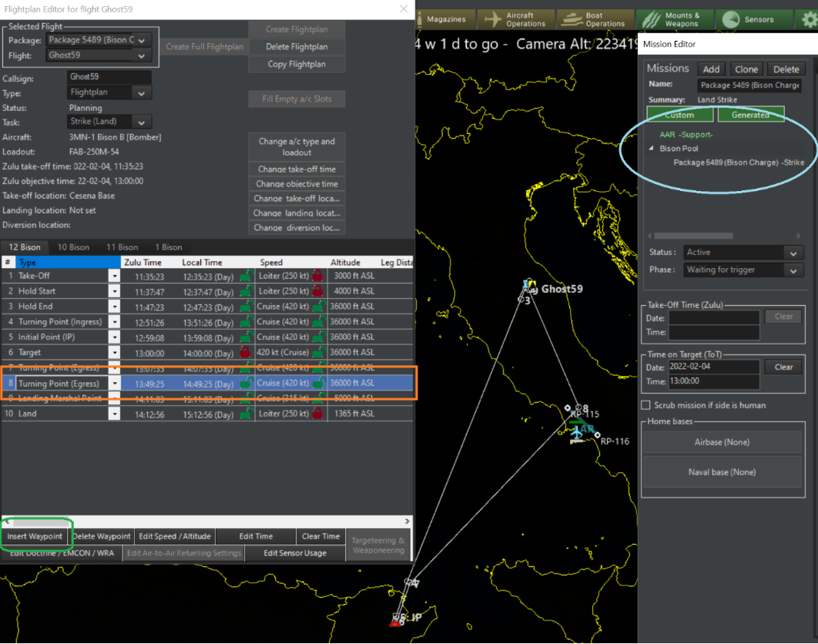
Task: Expand the mission Status dropdown
Action: point(793,253)
